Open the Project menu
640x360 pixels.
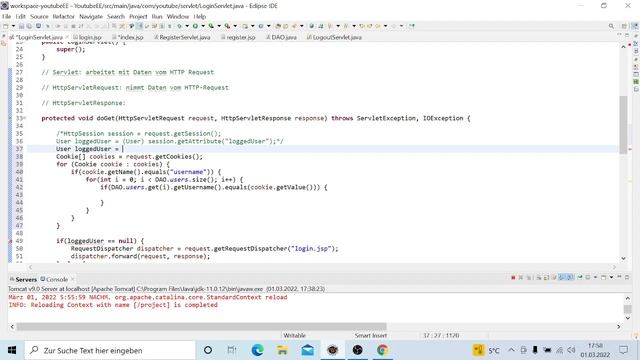pos(138,17)
